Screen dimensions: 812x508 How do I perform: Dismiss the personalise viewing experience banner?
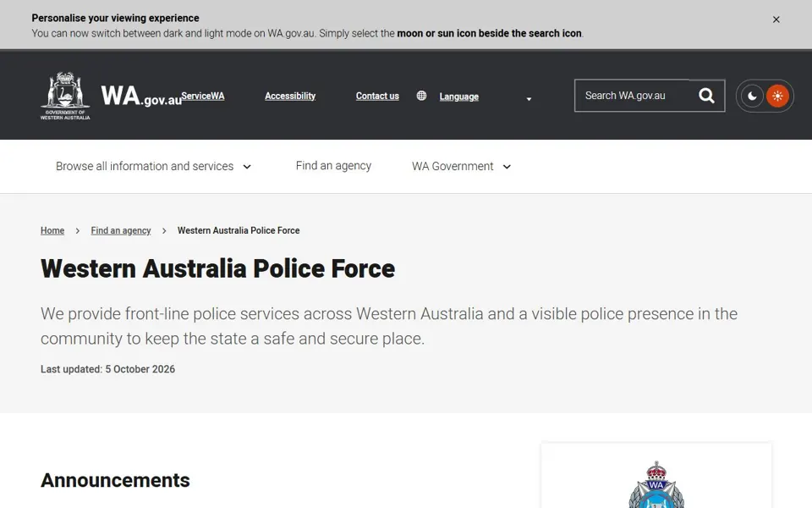tap(776, 19)
